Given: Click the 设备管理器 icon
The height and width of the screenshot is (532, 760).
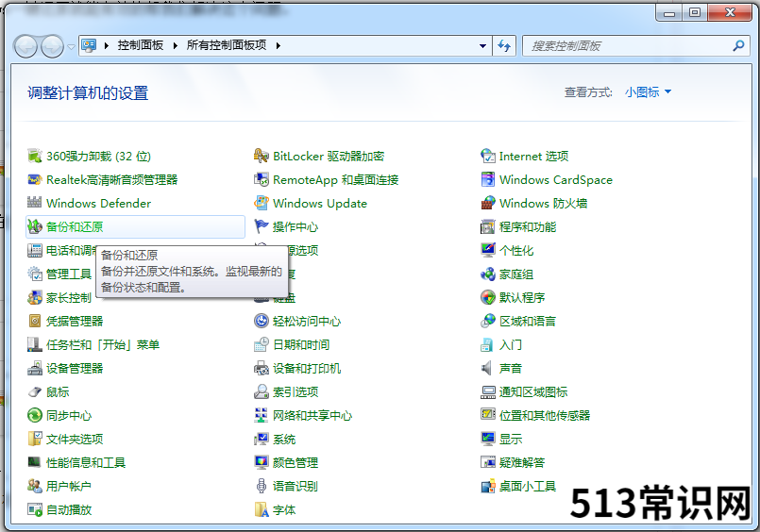Looking at the screenshot, I should (34, 369).
